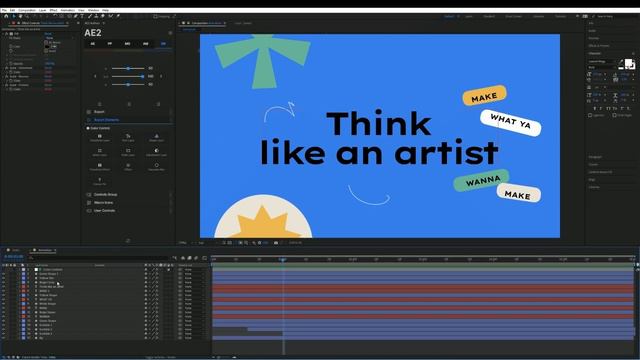Select the Hand tool
The width and height of the screenshot is (640, 360).
(x=20, y=16)
